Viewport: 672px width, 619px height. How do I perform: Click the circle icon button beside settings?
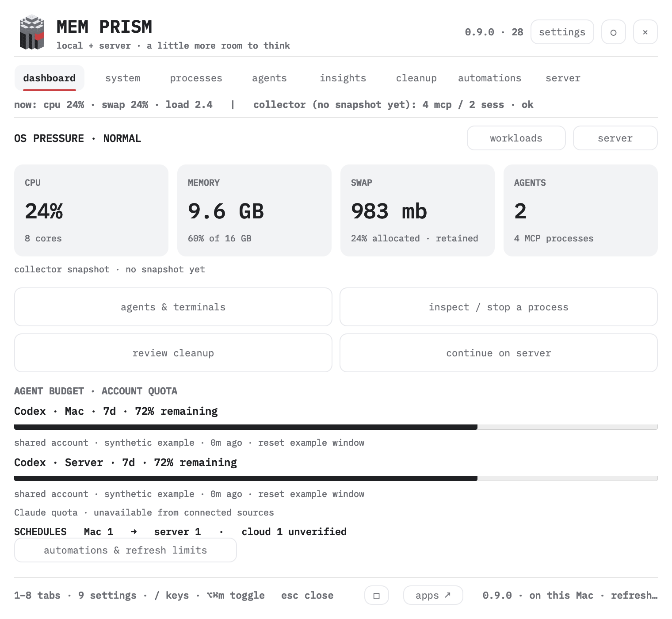click(x=614, y=32)
